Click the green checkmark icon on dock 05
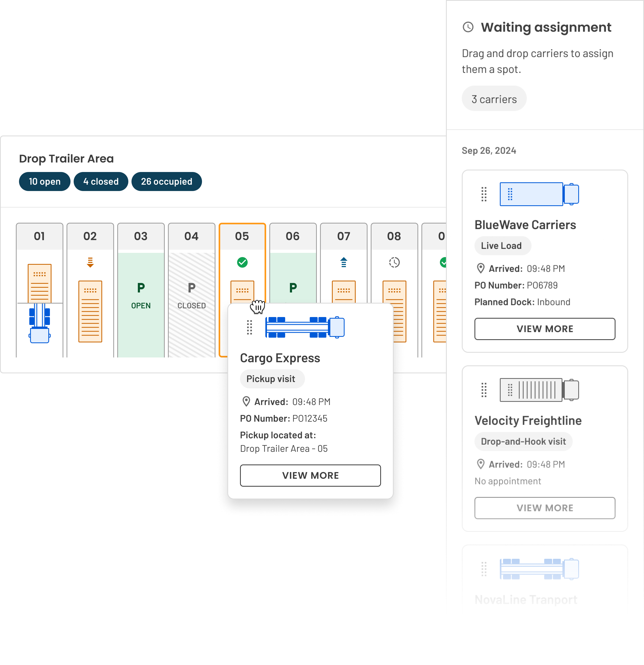Viewport: 644px width, 665px height. 242,261
